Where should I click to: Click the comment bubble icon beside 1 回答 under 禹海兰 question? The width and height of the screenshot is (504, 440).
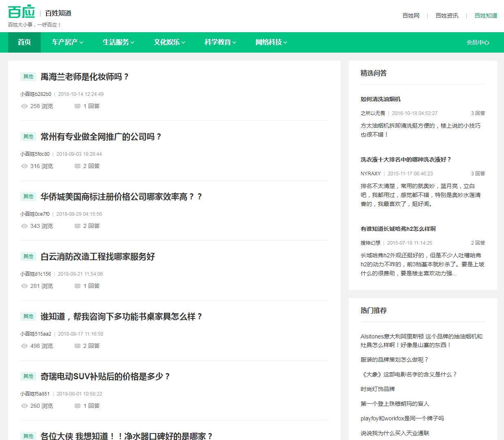[x=77, y=106]
